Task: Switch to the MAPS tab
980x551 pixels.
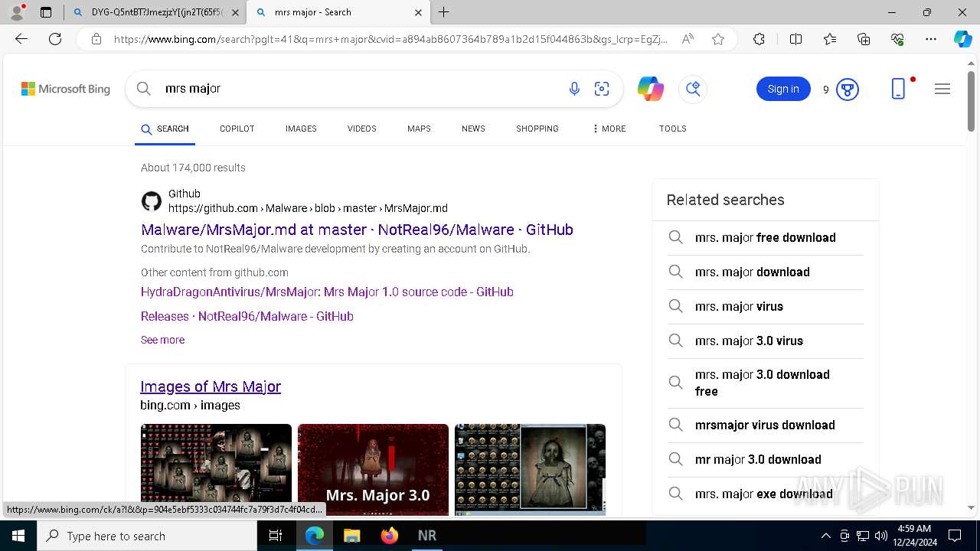Action: click(419, 129)
